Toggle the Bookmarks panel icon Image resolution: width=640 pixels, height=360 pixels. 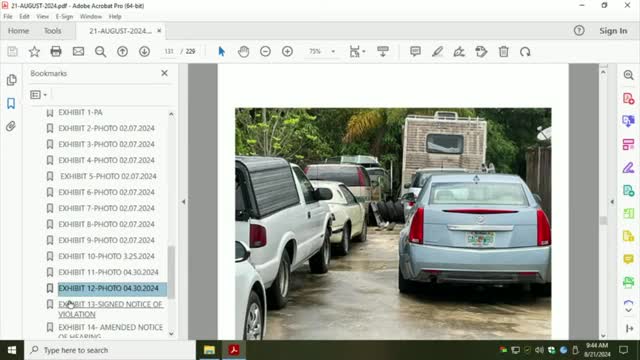click(11, 103)
